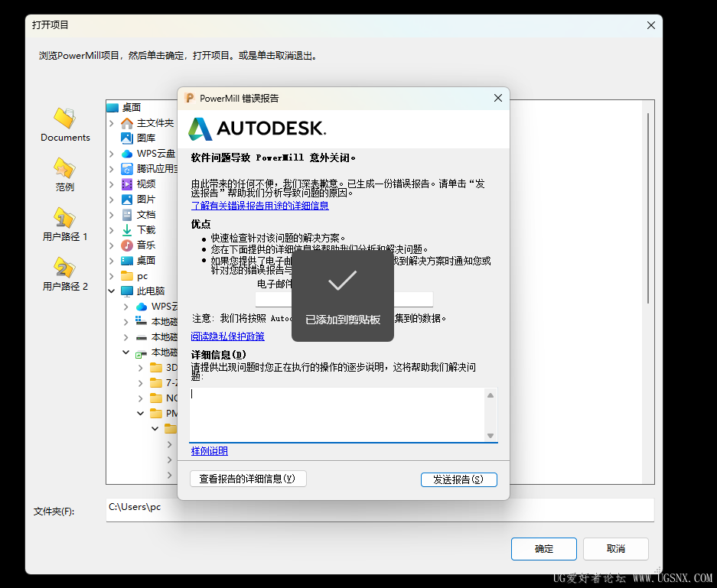Expand the 主文件夹 tree node

tap(112, 123)
